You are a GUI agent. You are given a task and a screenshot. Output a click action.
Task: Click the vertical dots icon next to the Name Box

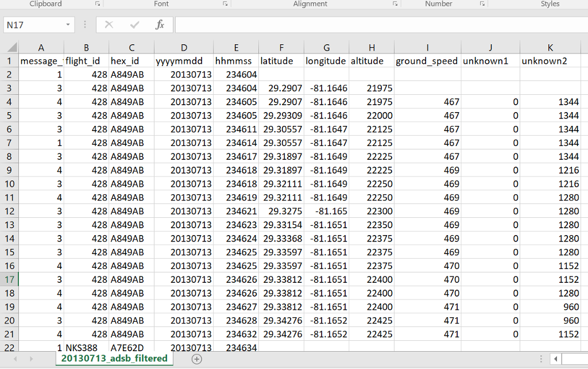84,25
